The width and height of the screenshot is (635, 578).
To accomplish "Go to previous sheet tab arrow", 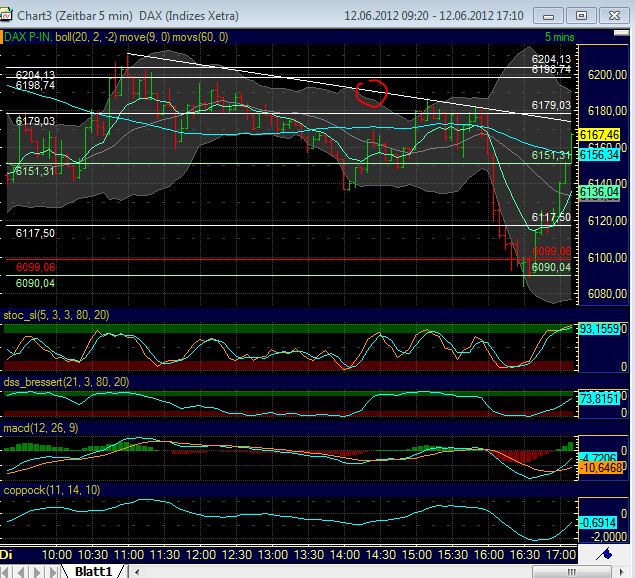I will [x=22, y=572].
